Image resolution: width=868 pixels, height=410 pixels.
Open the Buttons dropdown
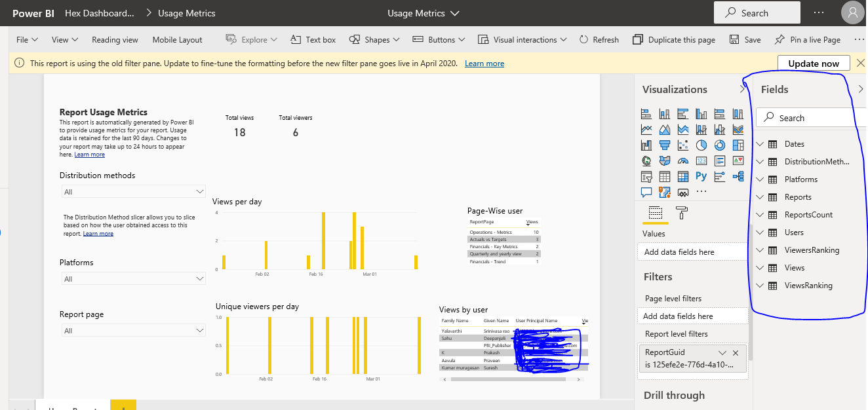[439, 40]
